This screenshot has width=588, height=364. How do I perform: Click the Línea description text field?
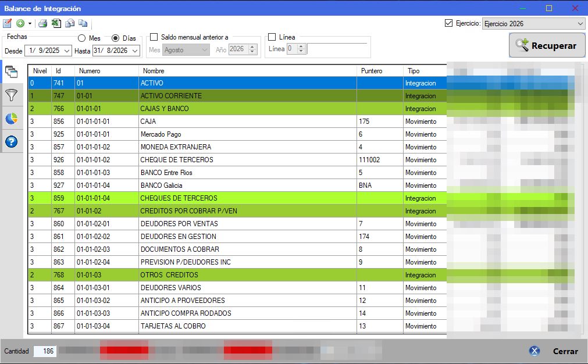point(337,49)
